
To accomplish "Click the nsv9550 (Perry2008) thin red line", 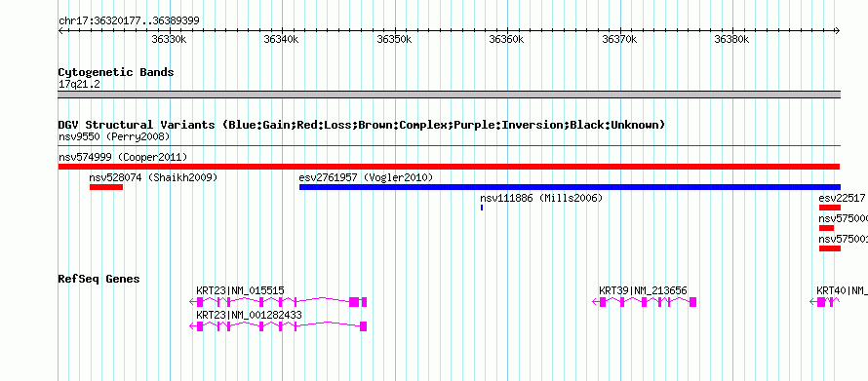I will click(x=450, y=146).
